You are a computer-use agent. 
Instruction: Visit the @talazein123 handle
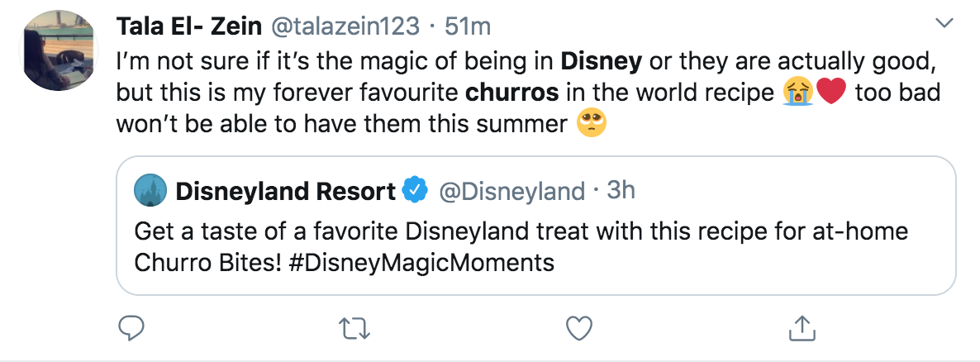(345, 26)
